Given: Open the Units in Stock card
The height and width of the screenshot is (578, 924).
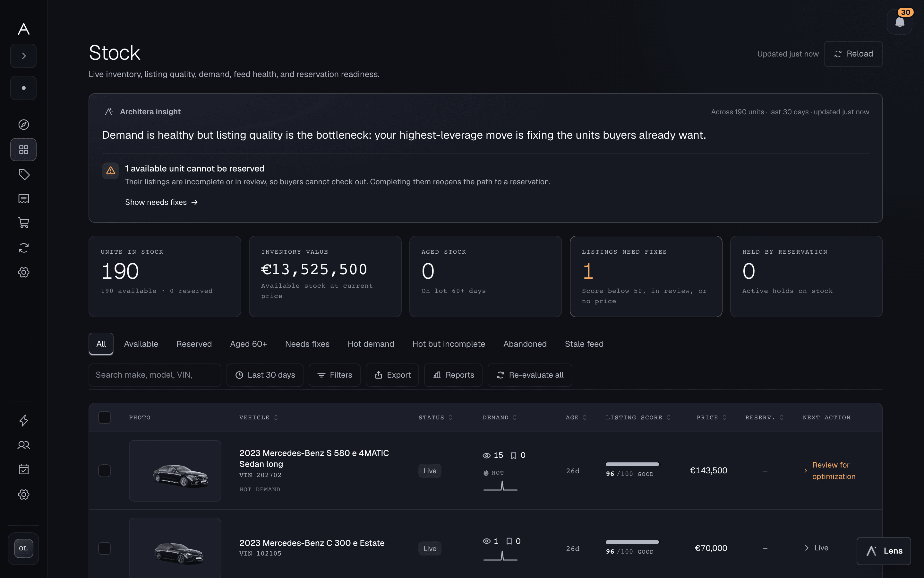Looking at the screenshot, I should pos(165,276).
